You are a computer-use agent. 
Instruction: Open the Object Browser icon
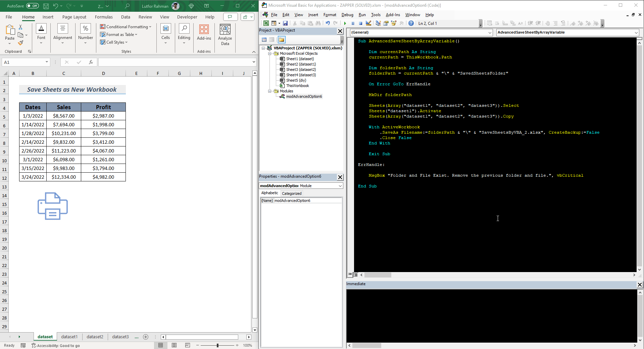click(393, 23)
